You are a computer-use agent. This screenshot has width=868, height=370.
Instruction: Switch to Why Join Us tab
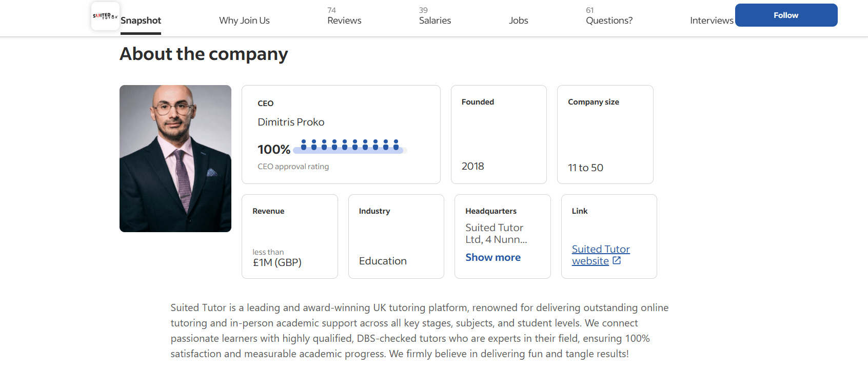[244, 20]
